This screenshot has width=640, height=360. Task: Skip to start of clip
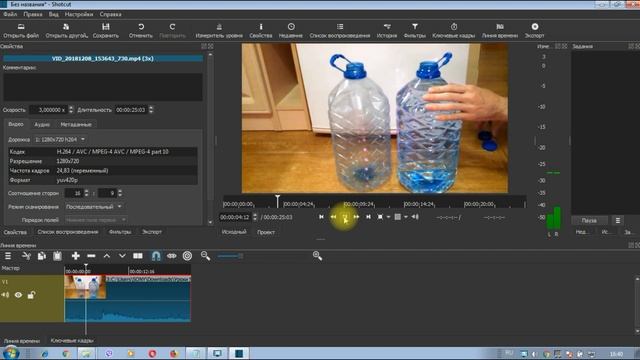(322, 217)
